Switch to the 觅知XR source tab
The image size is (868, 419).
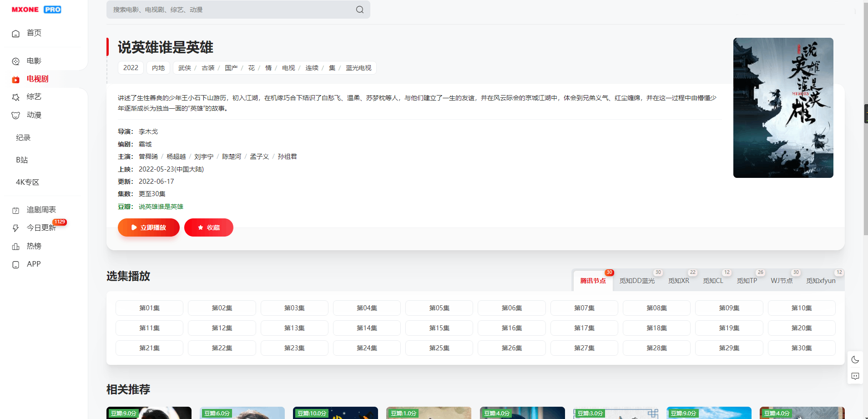[679, 281]
